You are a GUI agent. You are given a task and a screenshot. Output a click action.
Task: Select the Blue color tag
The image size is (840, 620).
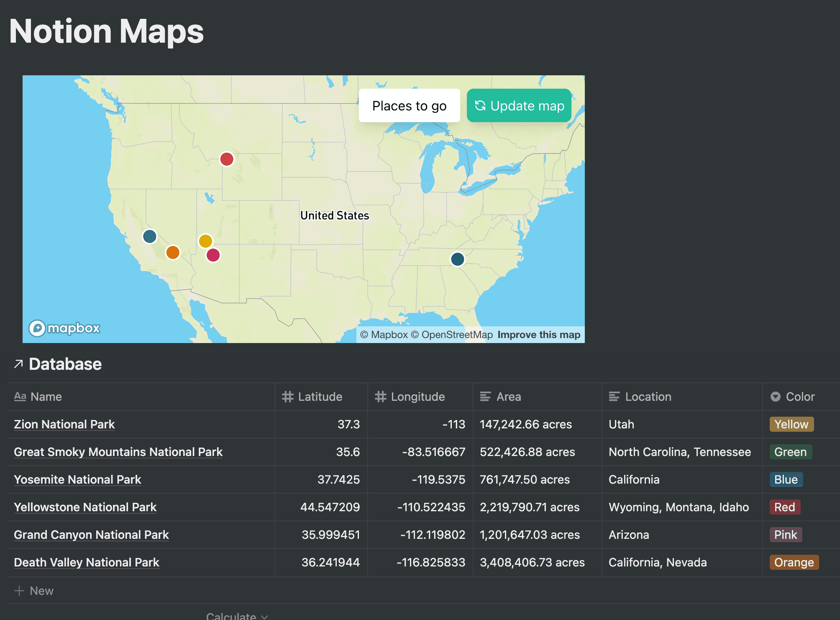click(786, 479)
